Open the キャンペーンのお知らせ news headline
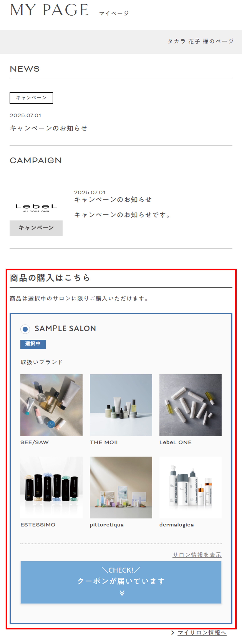Screen dimensions: 242x644 tap(49, 128)
